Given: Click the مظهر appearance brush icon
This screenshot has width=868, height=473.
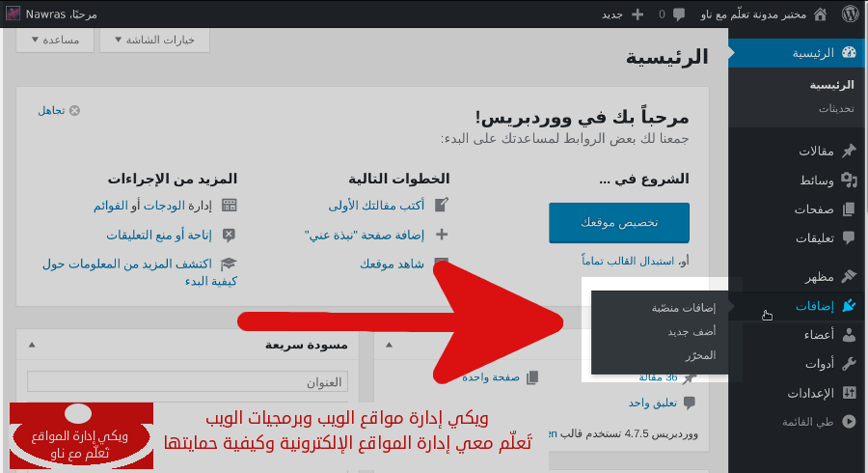Looking at the screenshot, I should tap(849, 276).
